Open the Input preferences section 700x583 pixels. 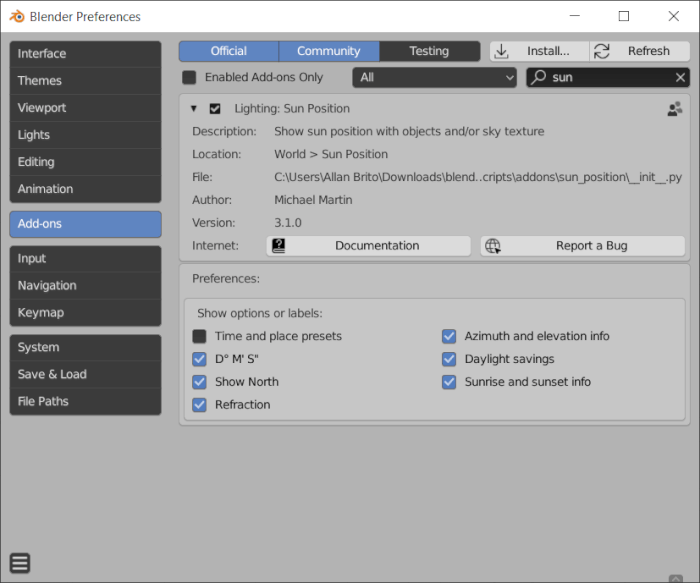click(85, 258)
